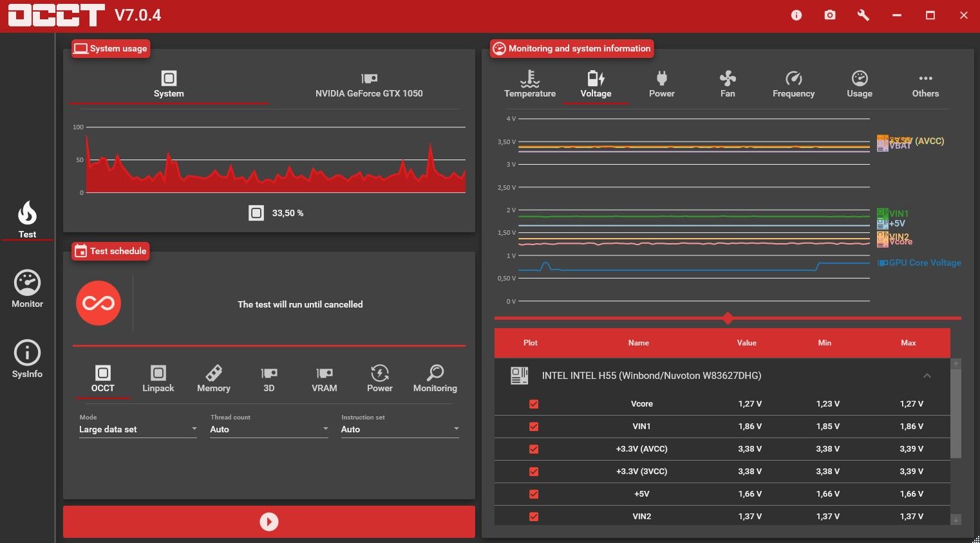Maximize the OCCT window
The image size is (980, 543).
(930, 15)
